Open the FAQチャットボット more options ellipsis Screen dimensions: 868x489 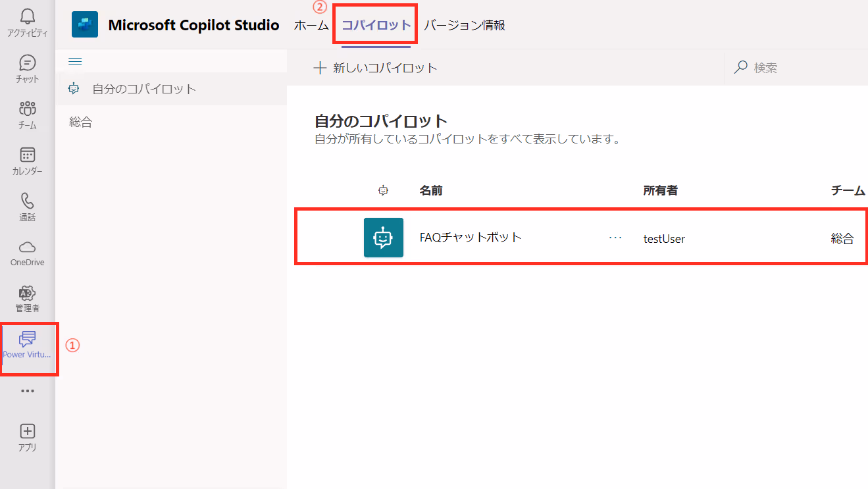point(615,238)
